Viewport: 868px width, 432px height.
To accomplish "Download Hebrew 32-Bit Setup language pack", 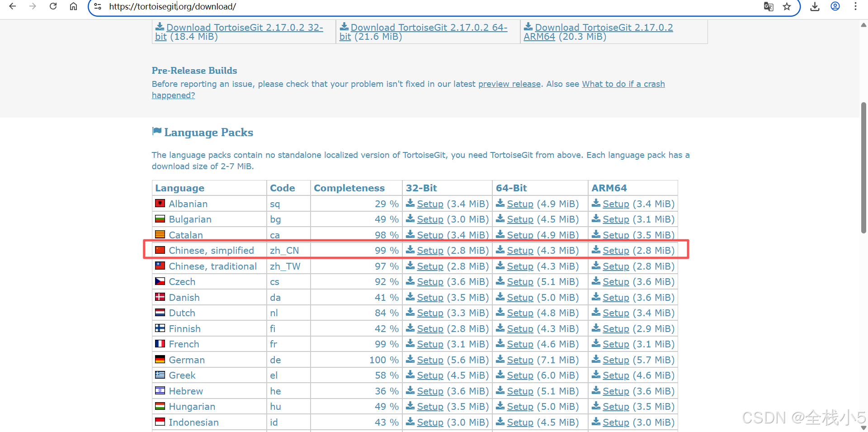I will click(430, 391).
